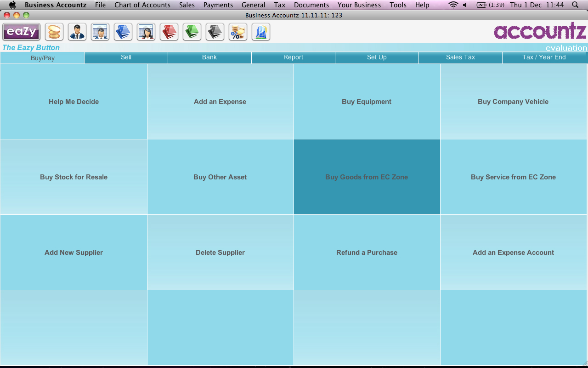The height and width of the screenshot is (368, 588).
Task: Open Spotlight search in the menu bar
Action: (576, 5)
